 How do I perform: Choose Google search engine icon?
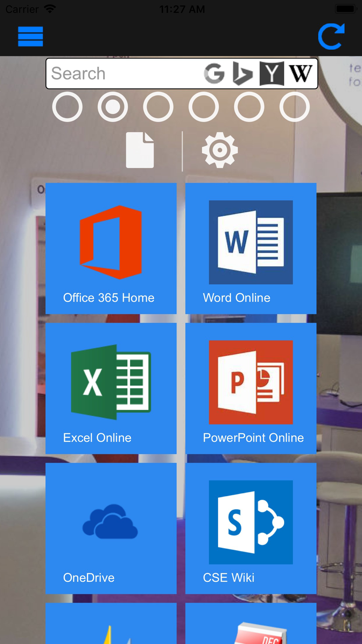click(214, 74)
